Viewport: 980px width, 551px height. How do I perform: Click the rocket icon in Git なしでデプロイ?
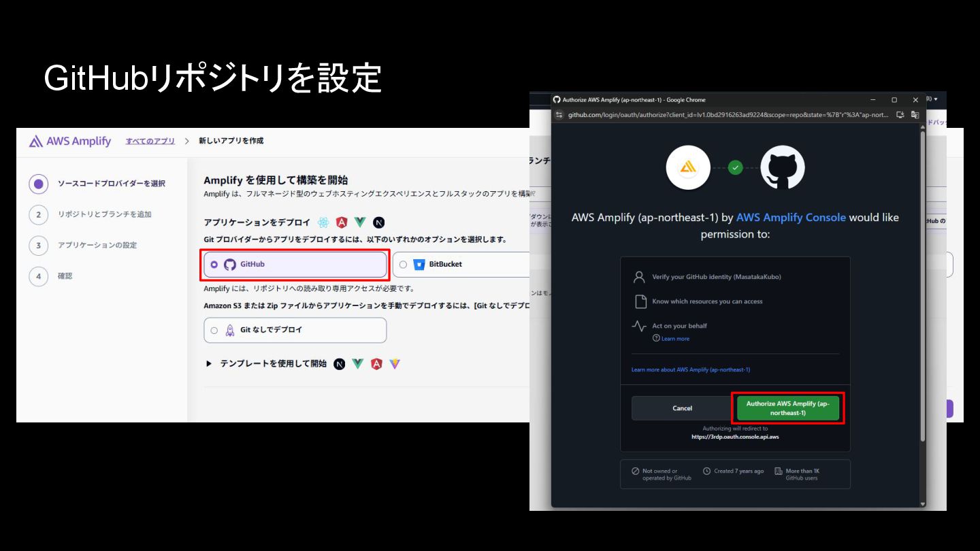click(230, 330)
